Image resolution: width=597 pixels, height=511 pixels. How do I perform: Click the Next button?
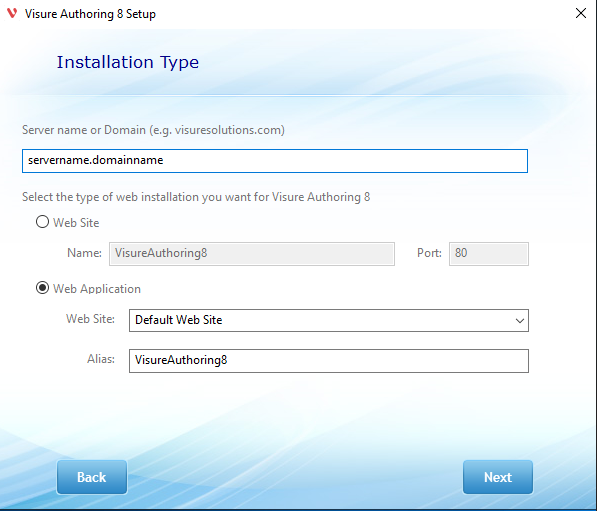pyautogui.click(x=498, y=477)
